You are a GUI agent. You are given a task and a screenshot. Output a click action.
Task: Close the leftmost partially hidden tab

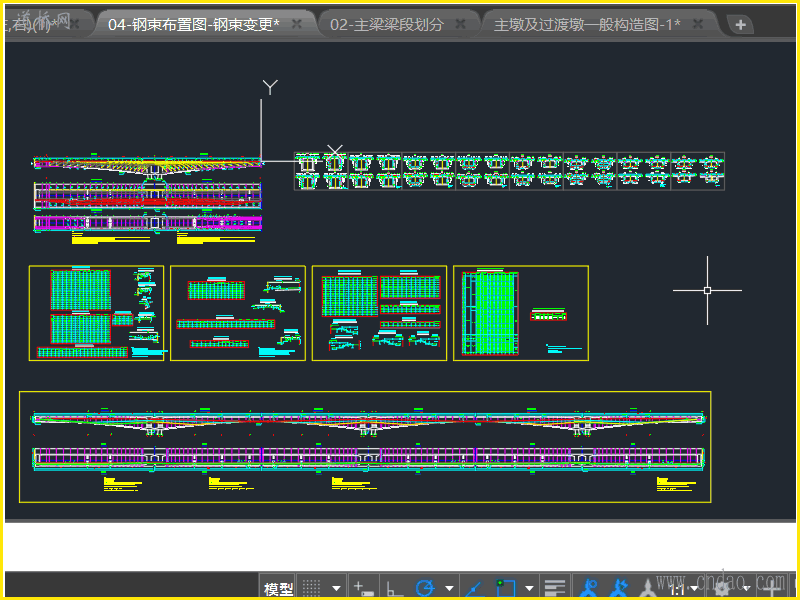(x=74, y=24)
